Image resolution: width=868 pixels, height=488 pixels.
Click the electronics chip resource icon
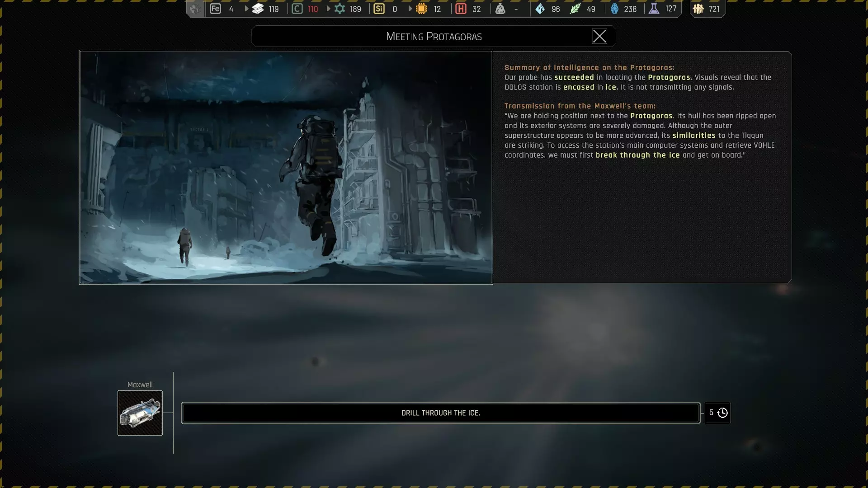pyautogui.click(x=421, y=9)
